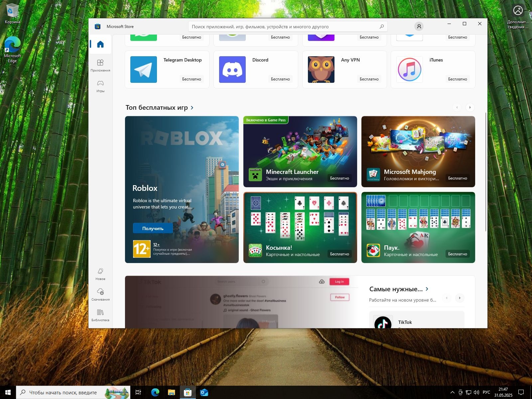Open the Home tab in Store sidebar
Screen dimensions: 532x399
(100, 44)
